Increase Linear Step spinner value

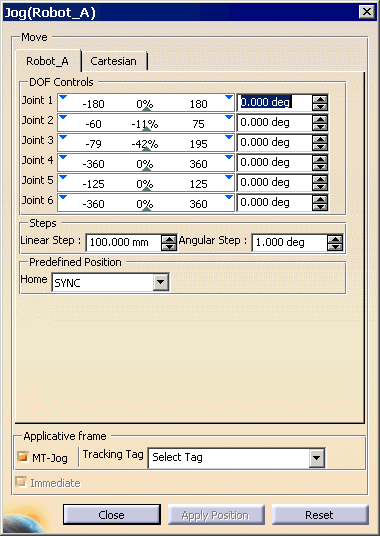coord(169,239)
